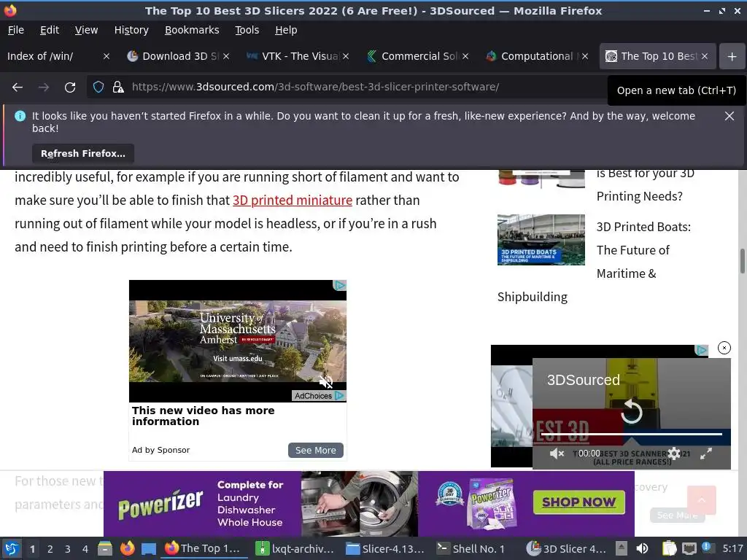Switch to virtual desktop 2
The image size is (747, 560).
[50, 549]
